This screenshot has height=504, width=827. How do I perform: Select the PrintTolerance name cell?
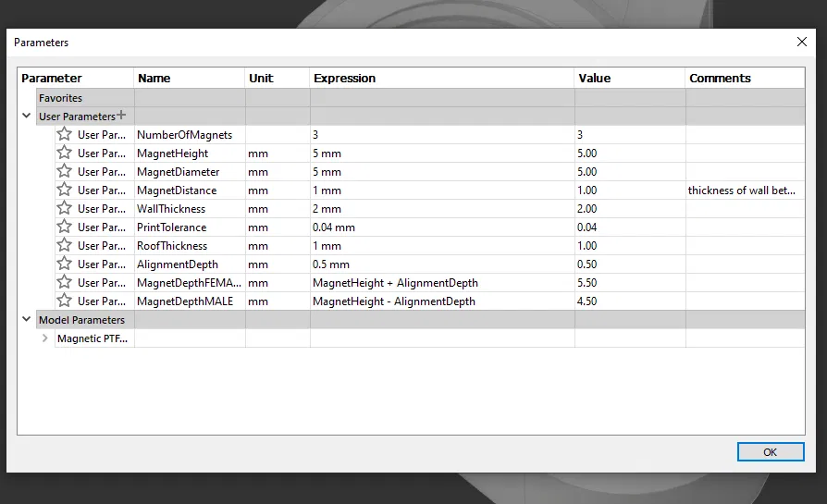click(x=190, y=227)
